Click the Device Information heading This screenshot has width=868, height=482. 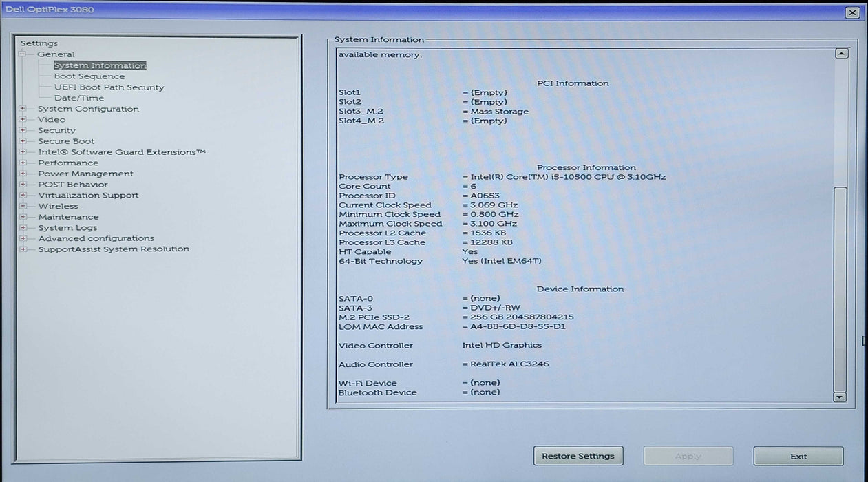tap(580, 289)
